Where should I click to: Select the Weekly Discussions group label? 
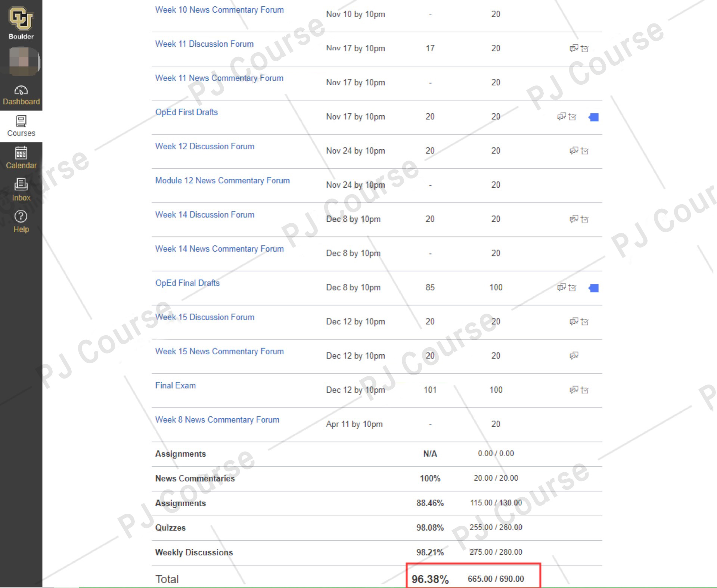click(x=194, y=553)
